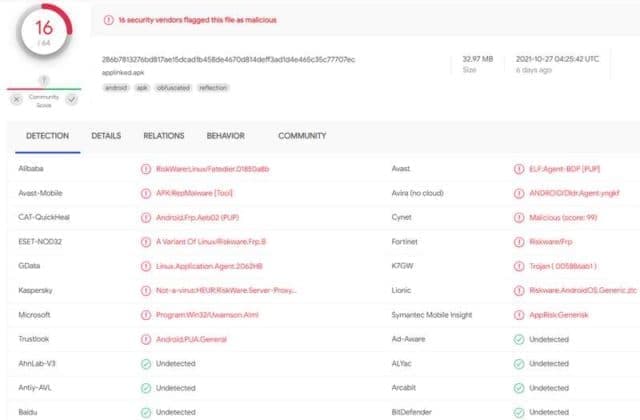Open the BEHAVIOR tab
Viewport: 640px width, 420px height.
pyautogui.click(x=225, y=135)
